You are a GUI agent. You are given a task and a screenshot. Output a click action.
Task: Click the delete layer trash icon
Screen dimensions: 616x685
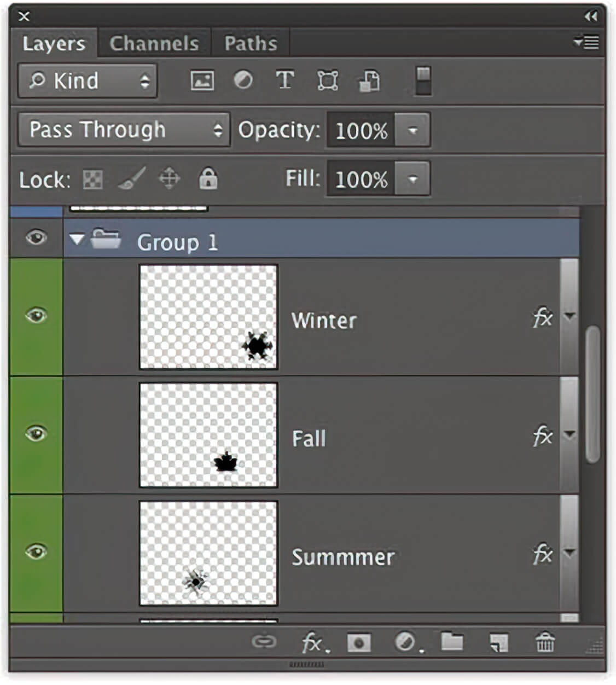545,642
